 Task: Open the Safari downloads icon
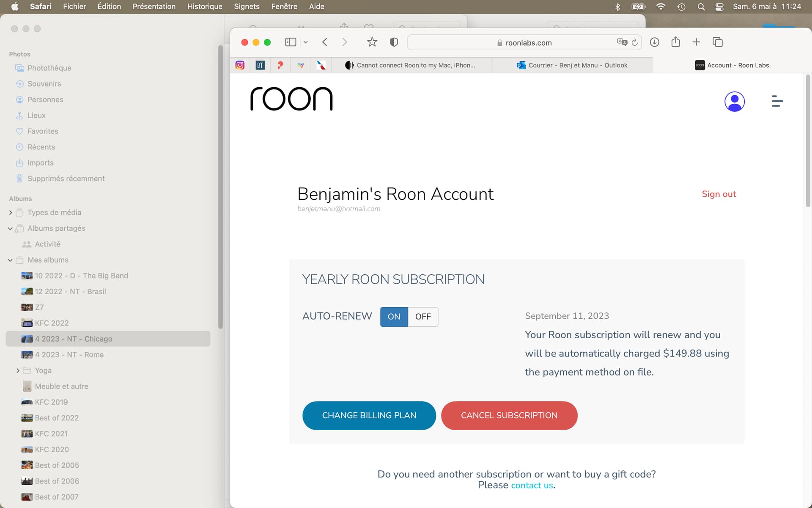654,42
